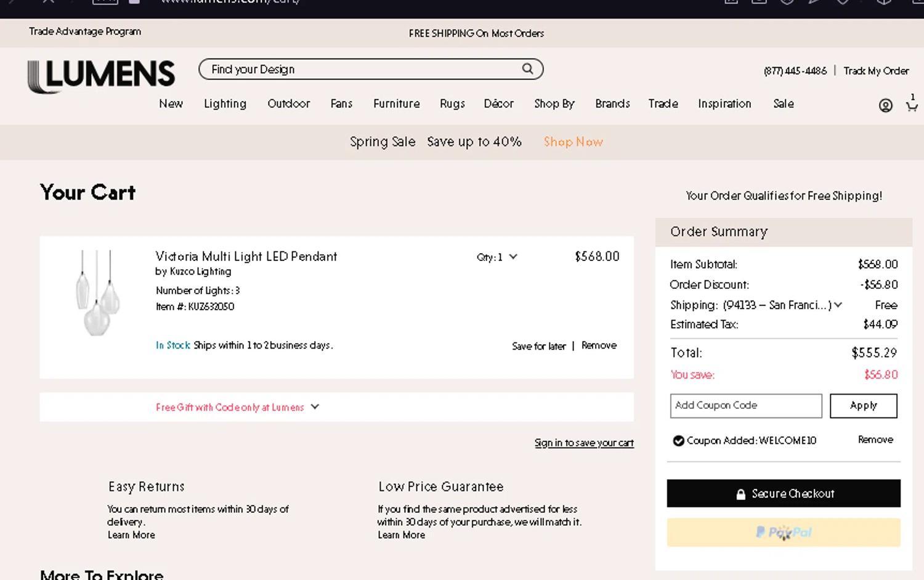Open the Trade menu
This screenshot has height=580, width=924.
click(663, 103)
